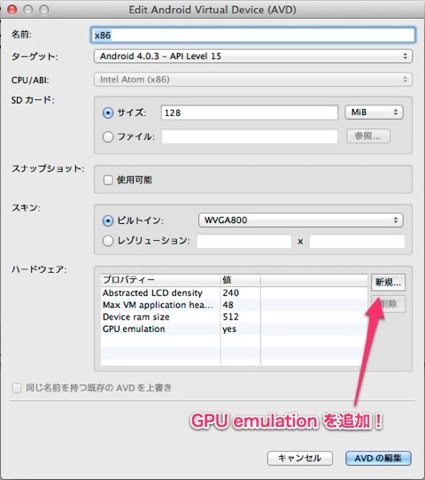425x480 pixels.
Task: Select the Max VM application heap row
Action: (x=234, y=305)
